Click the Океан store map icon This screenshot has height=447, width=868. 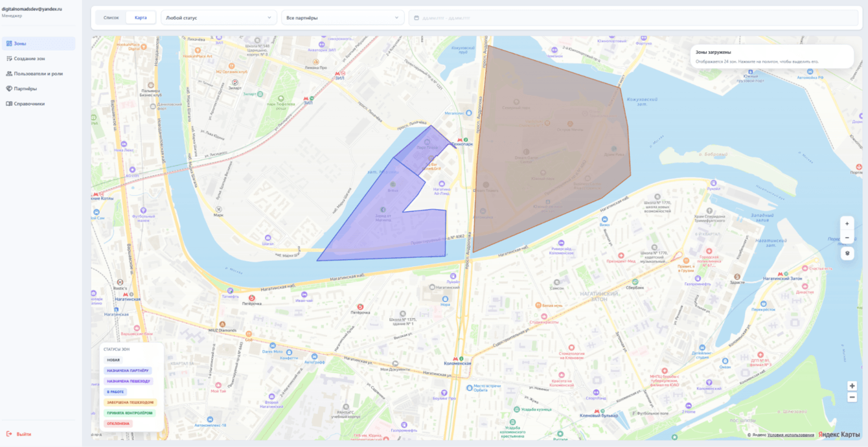[725, 361]
